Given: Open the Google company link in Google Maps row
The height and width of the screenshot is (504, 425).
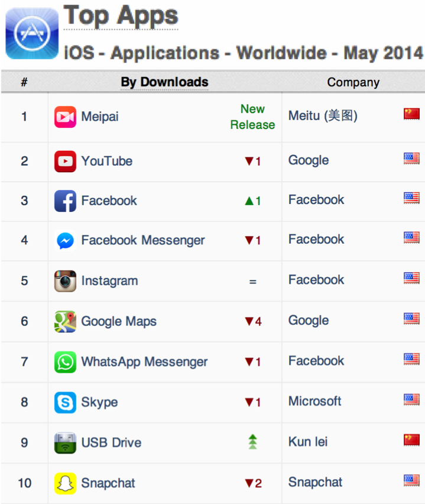Looking at the screenshot, I should (x=309, y=321).
